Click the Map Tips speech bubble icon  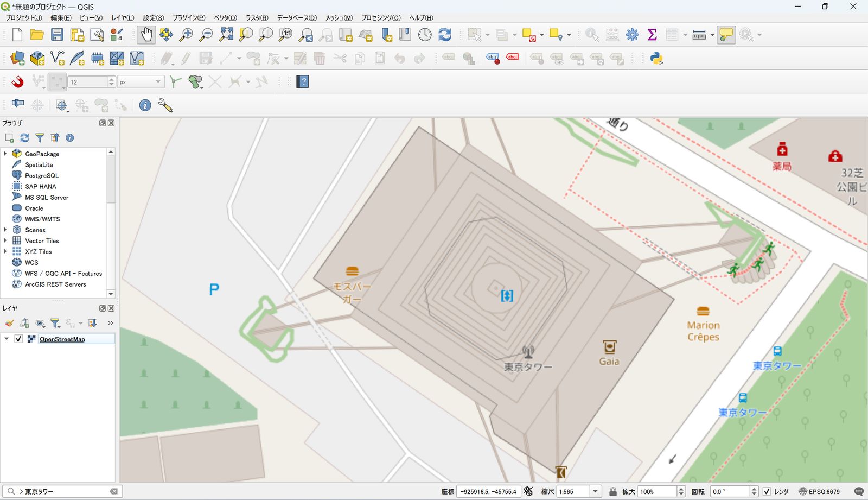726,35
